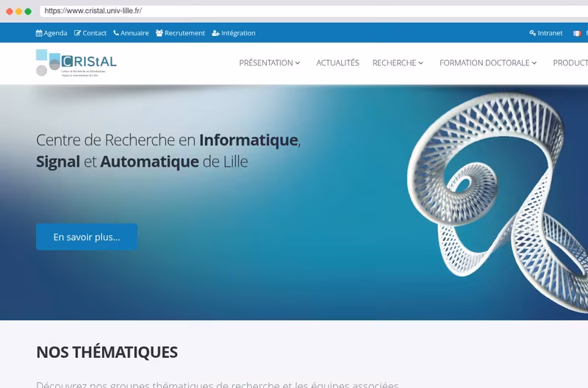The width and height of the screenshot is (588, 388).
Task: Expand the Présentation menu chevron
Action: point(298,63)
